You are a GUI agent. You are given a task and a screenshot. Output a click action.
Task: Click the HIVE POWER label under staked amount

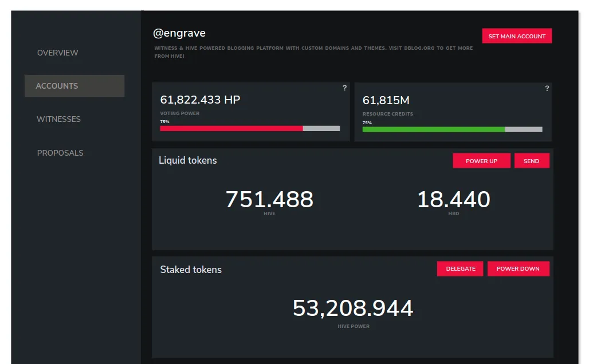coord(354,326)
